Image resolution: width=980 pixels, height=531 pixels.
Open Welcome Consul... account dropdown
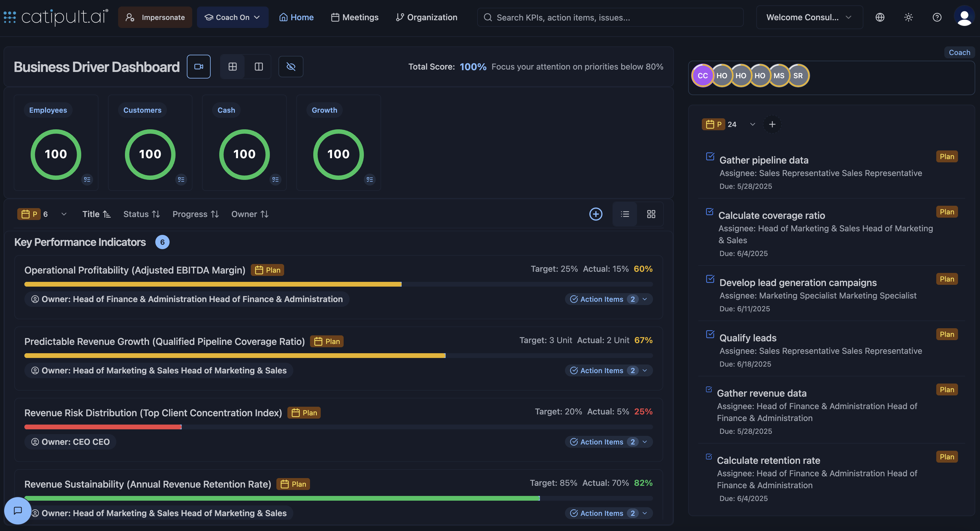pyautogui.click(x=809, y=17)
